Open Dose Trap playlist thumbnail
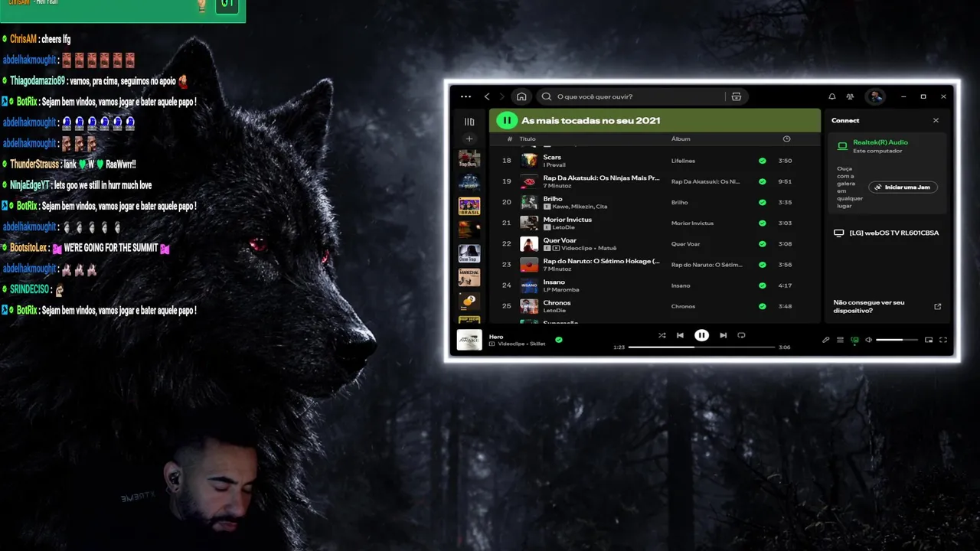Image resolution: width=980 pixels, height=551 pixels. coord(469,253)
